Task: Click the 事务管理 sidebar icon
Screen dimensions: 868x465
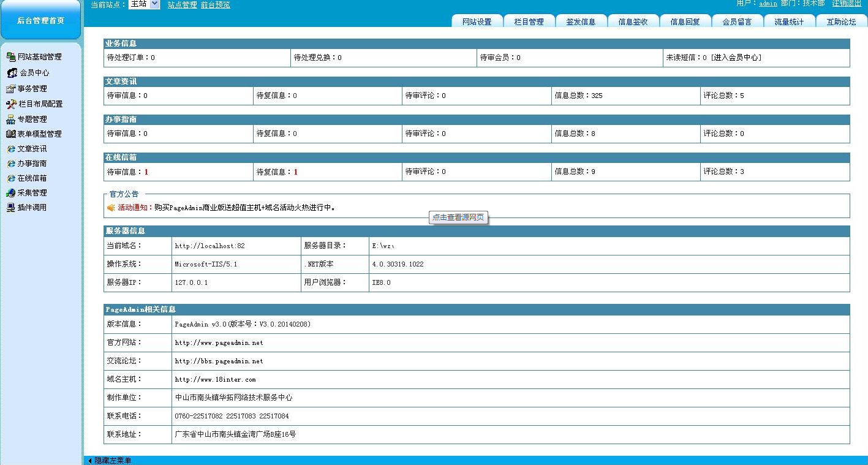Action: tap(10, 89)
